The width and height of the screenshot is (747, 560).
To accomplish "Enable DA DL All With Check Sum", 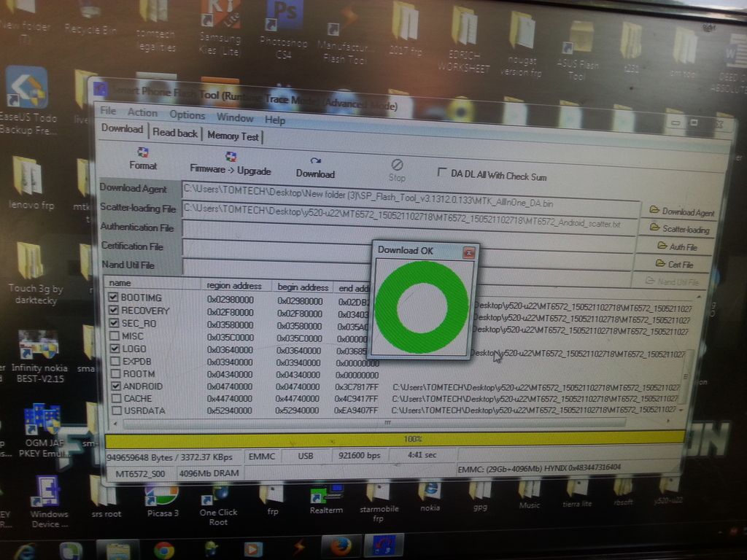I will click(x=441, y=173).
